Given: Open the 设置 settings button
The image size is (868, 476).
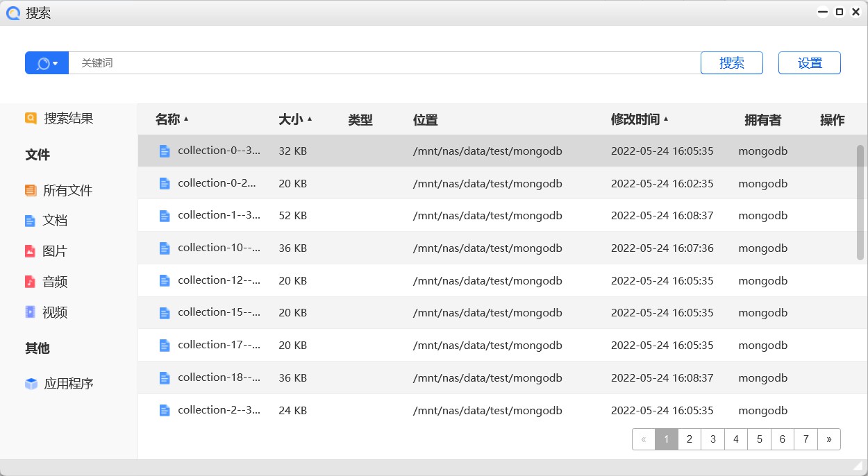Looking at the screenshot, I should [809, 62].
